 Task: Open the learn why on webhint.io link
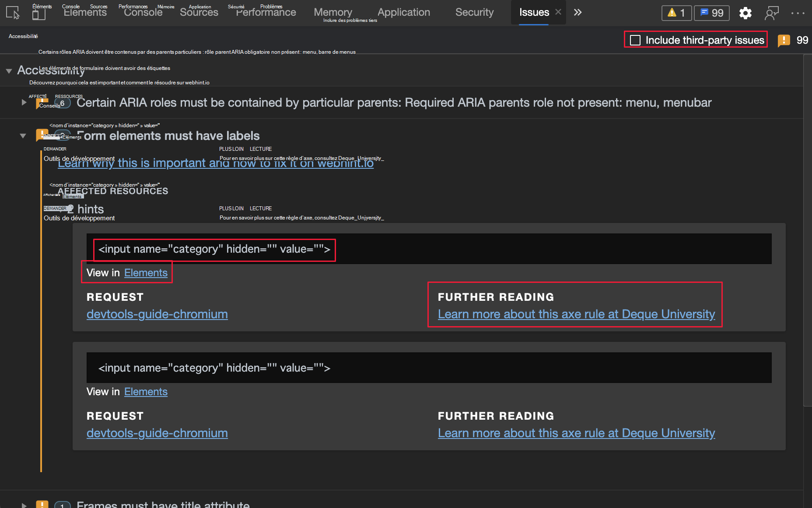pyautogui.click(x=216, y=163)
